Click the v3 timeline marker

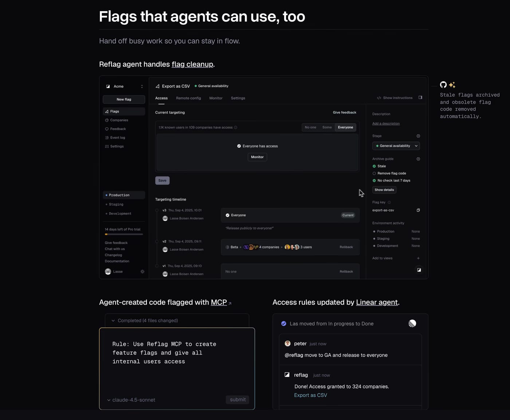[157, 210]
